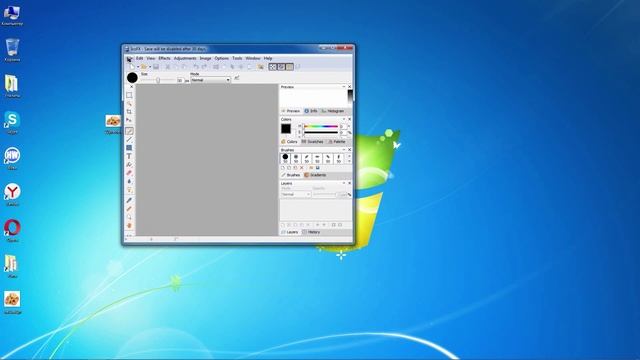
Task: Select the eraser tool
Action: [129, 173]
